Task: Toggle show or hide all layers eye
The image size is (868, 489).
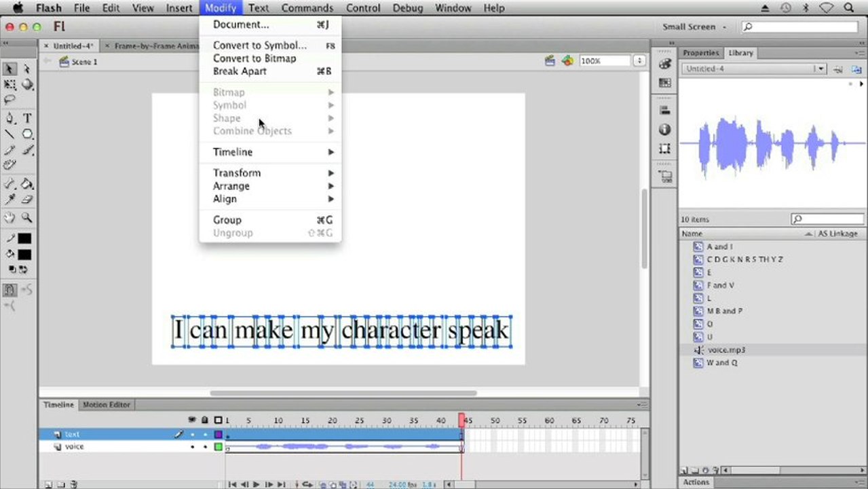Action: (192, 420)
